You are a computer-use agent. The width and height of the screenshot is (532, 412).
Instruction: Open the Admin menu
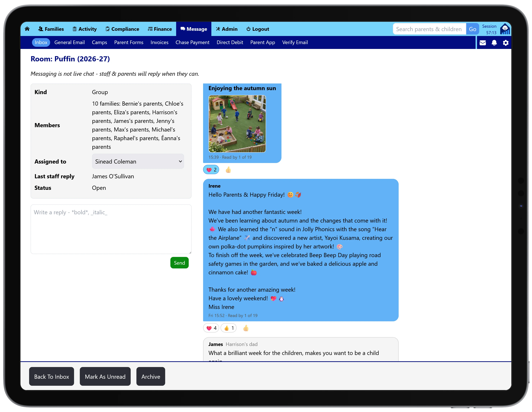tap(226, 29)
